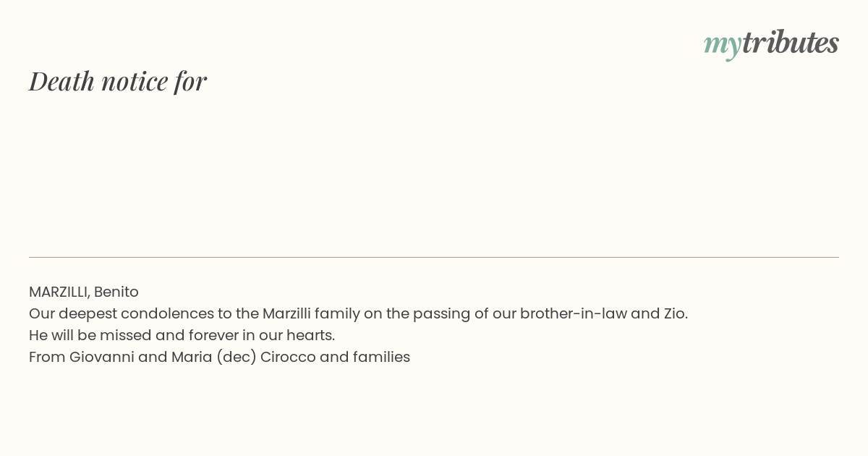Select the "He will be missed" line

[x=182, y=335]
